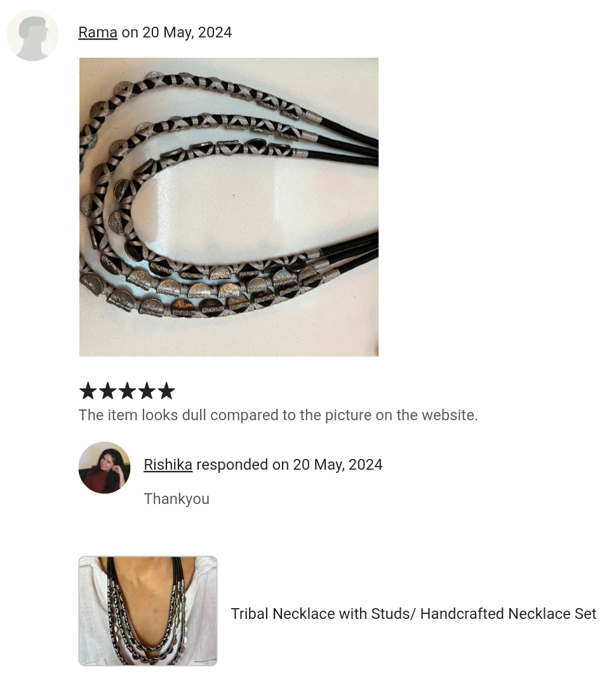
Task: Click the fifth rating star
Action: click(166, 391)
